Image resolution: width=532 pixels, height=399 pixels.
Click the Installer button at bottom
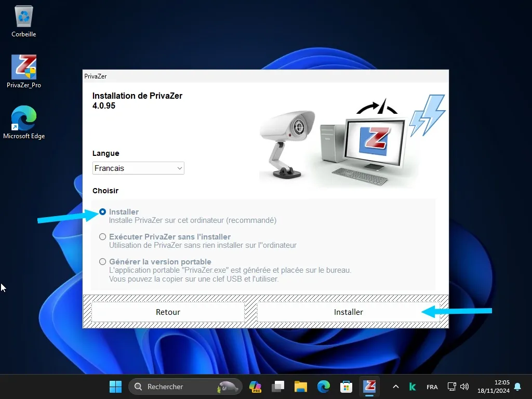[x=349, y=312]
